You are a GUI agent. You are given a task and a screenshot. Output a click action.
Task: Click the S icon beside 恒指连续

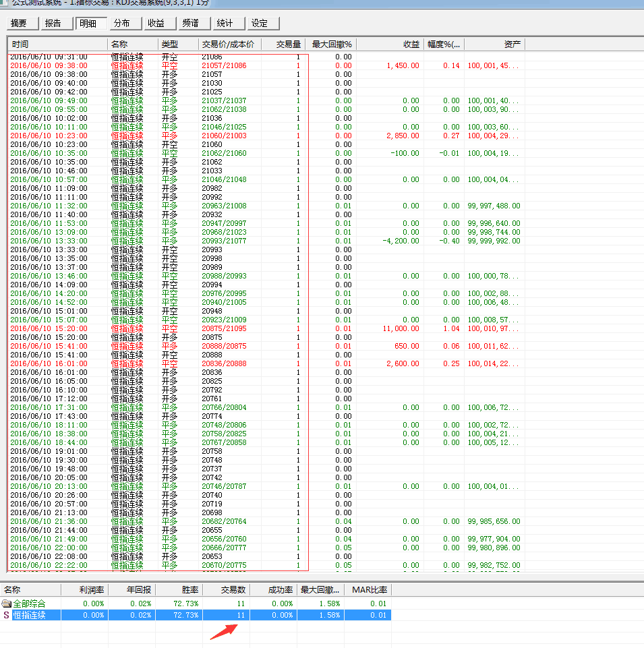[7, 615]
